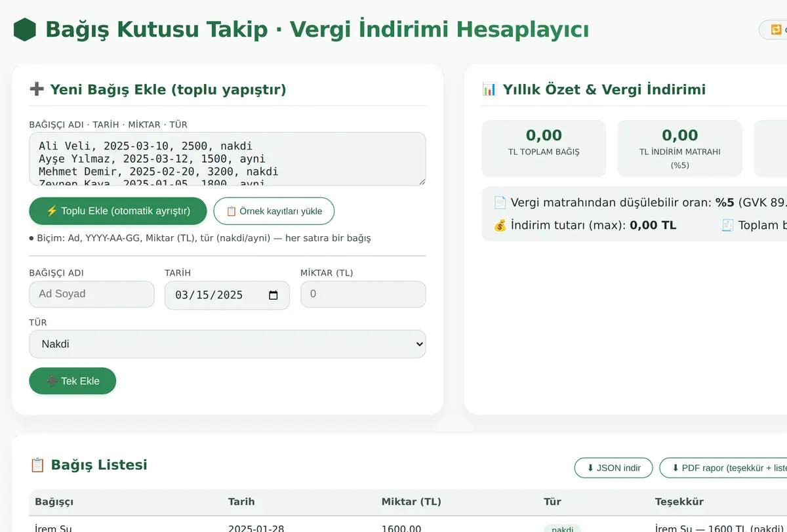Click the Miktar (TL) amount field

[x=363, y=294]
